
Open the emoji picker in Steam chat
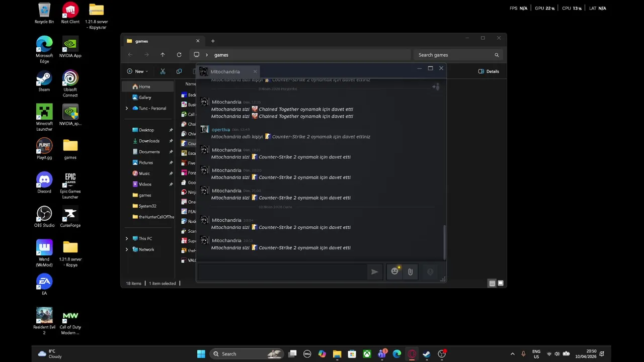(x=395, y=271)
